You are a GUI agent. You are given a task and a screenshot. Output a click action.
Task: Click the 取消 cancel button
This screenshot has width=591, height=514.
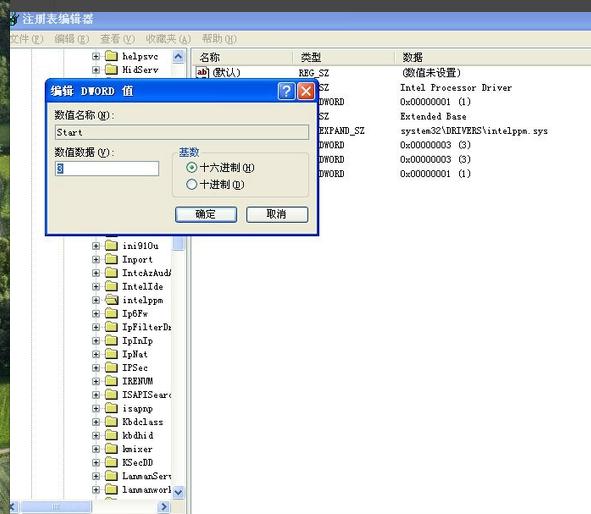coord(277,214)
